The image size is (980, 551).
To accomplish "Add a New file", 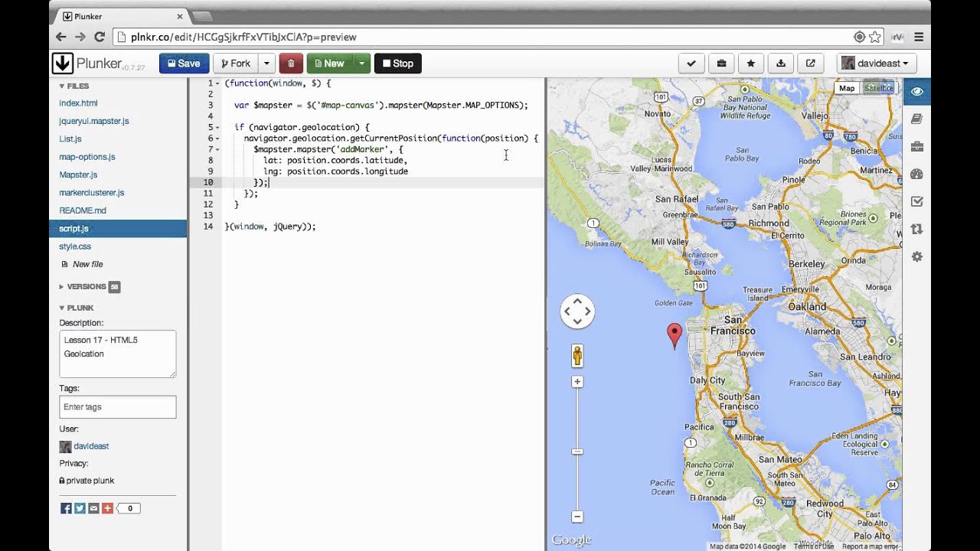I will tap(82, 264).
